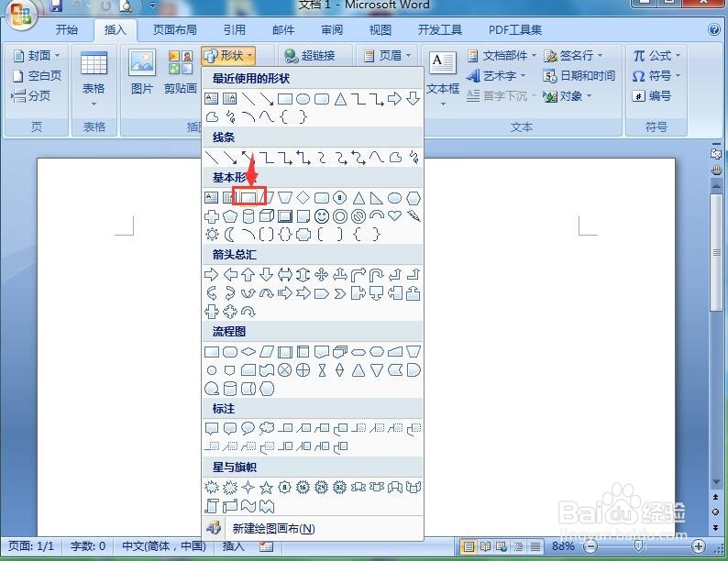728x561 pixels.
Task: Insert date and time
Action: (579, 76)
